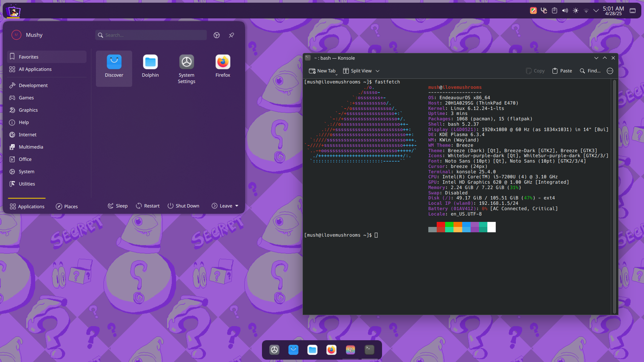
Task: Open Konsole from the dock
Action: [x=369, y=350]
